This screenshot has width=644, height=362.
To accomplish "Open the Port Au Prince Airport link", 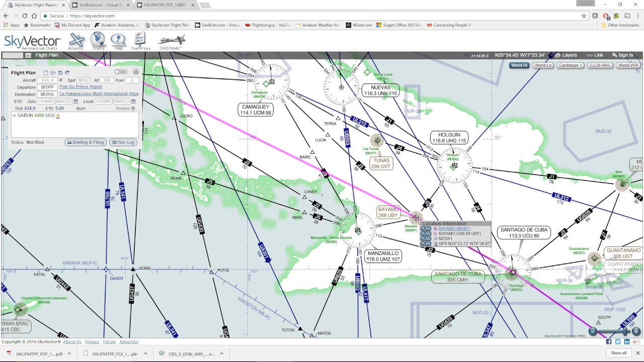I will click(81, 87).
